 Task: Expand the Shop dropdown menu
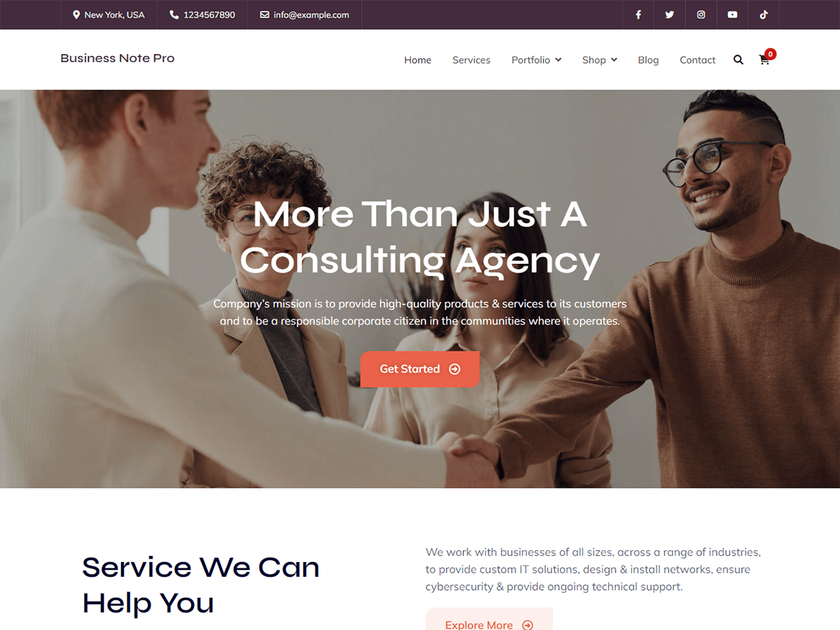(x=599, y=60)
